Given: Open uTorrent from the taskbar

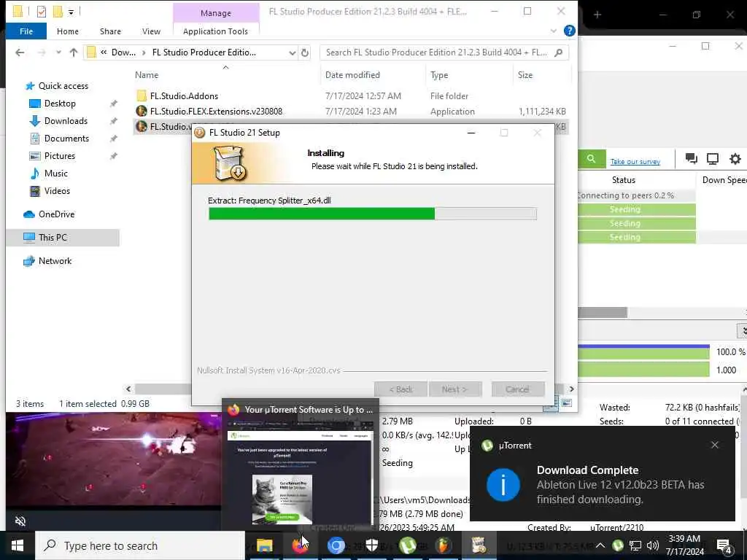Looking at the screenshot, I should click(407, 545).
